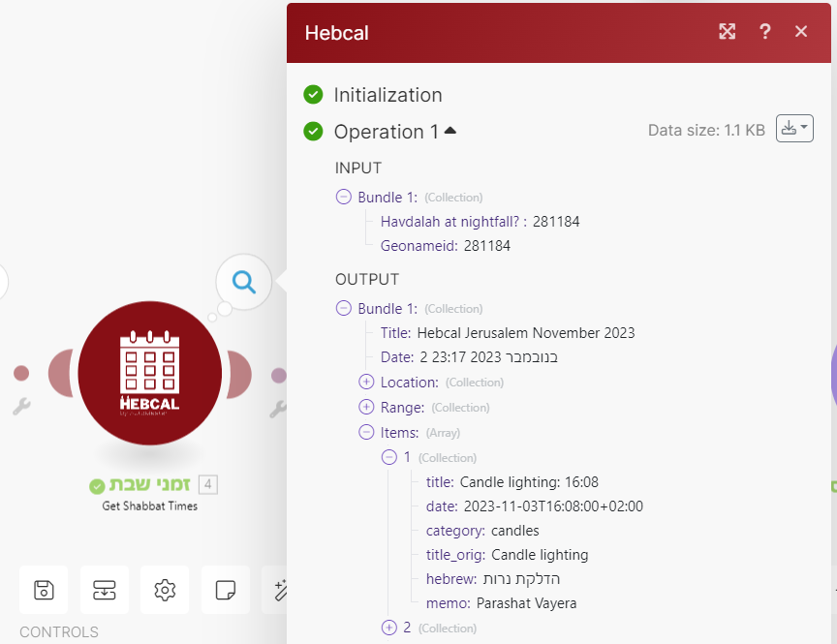This screenshot has width=837, height=644.
Task: Collapse the Items array
Action: [366, 432]
